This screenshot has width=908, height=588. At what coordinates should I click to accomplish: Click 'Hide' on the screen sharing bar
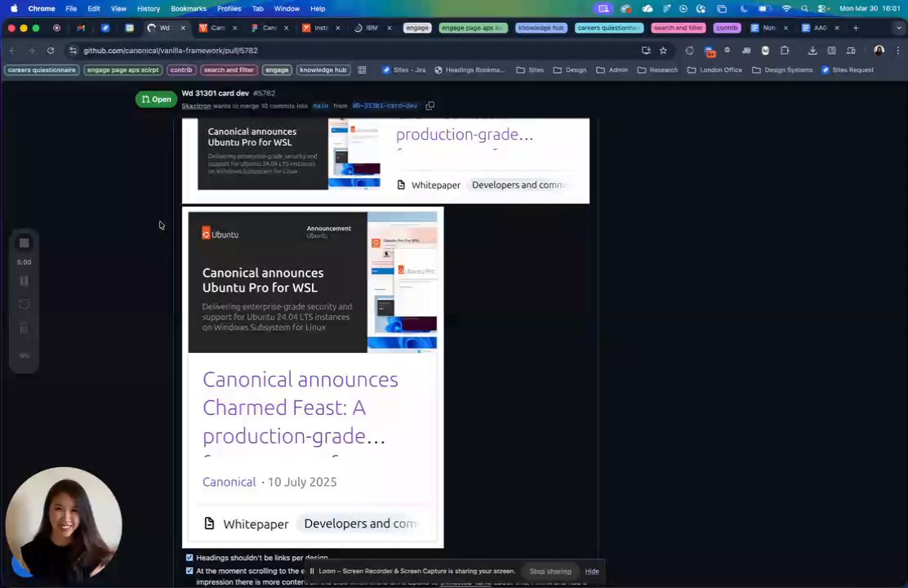(x=592, y=571)
